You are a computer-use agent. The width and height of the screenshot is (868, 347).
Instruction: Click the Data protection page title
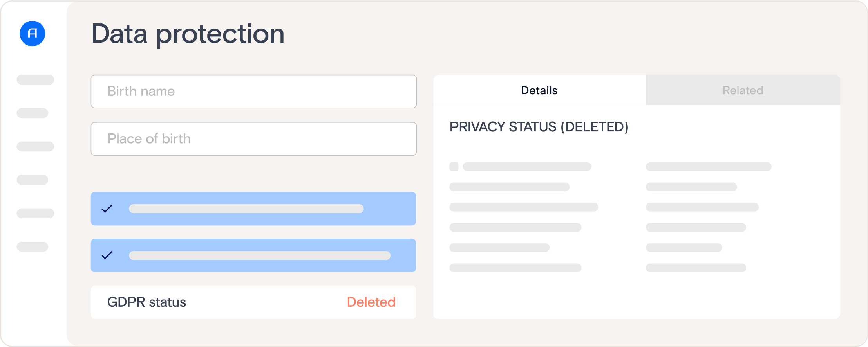click(x=188, y=34)
